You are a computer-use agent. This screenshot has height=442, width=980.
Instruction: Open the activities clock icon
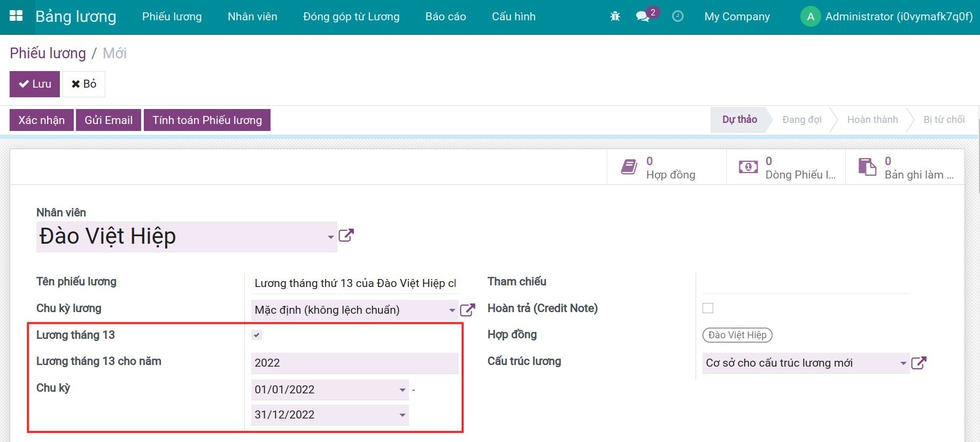point(677,17)
